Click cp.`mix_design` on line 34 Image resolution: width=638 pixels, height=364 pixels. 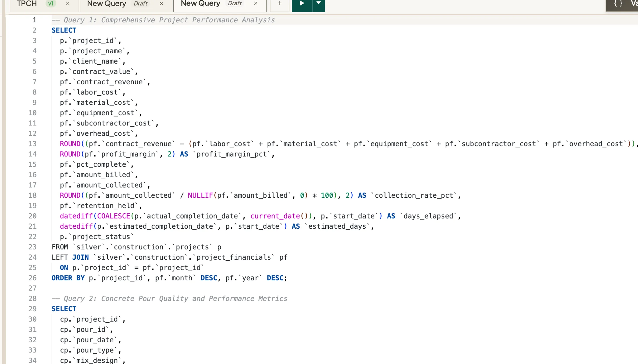[x=93, y=361]
